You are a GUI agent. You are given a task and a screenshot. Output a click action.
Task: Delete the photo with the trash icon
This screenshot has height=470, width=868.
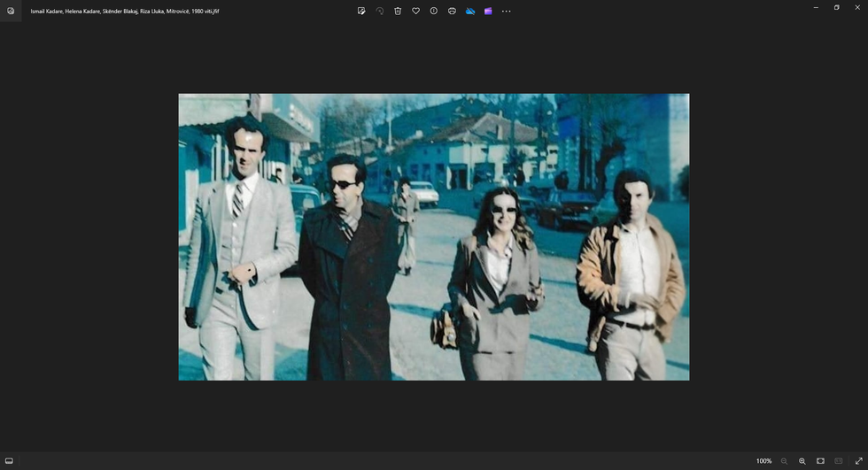pyautogui.click(x=398, y=11)
